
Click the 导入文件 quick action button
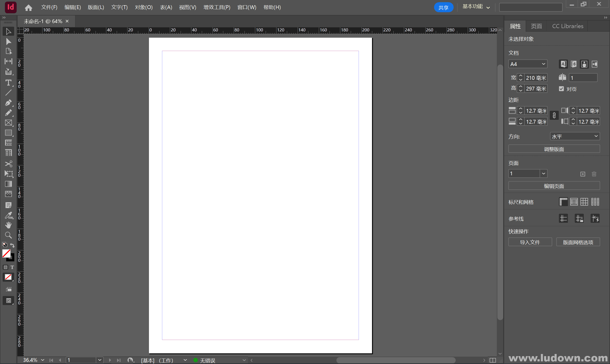tap(530, 242)
